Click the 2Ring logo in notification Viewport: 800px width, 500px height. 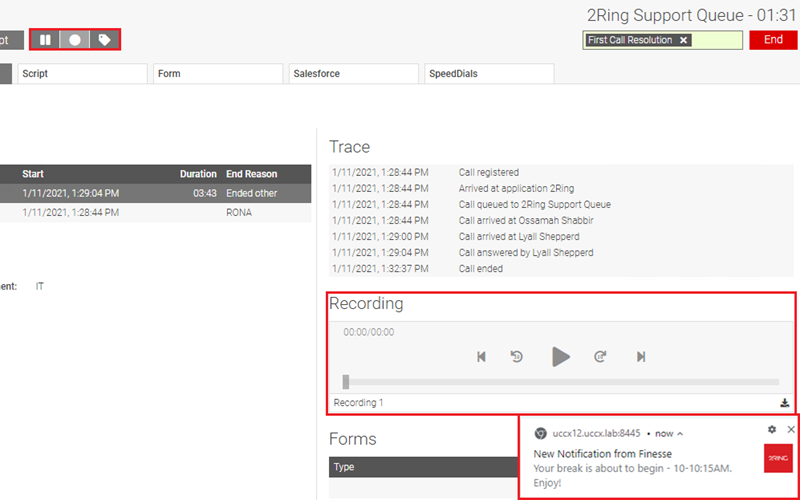coord(778,458)
